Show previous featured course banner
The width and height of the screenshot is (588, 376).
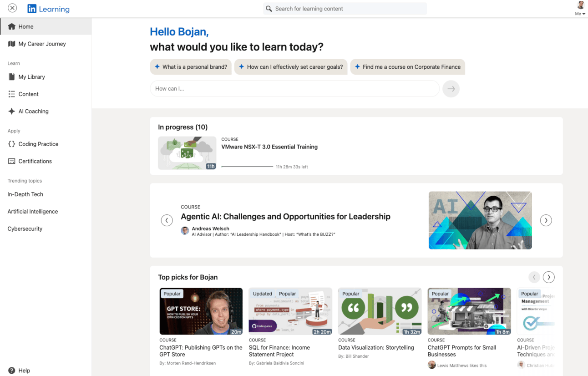pos(167,220)
